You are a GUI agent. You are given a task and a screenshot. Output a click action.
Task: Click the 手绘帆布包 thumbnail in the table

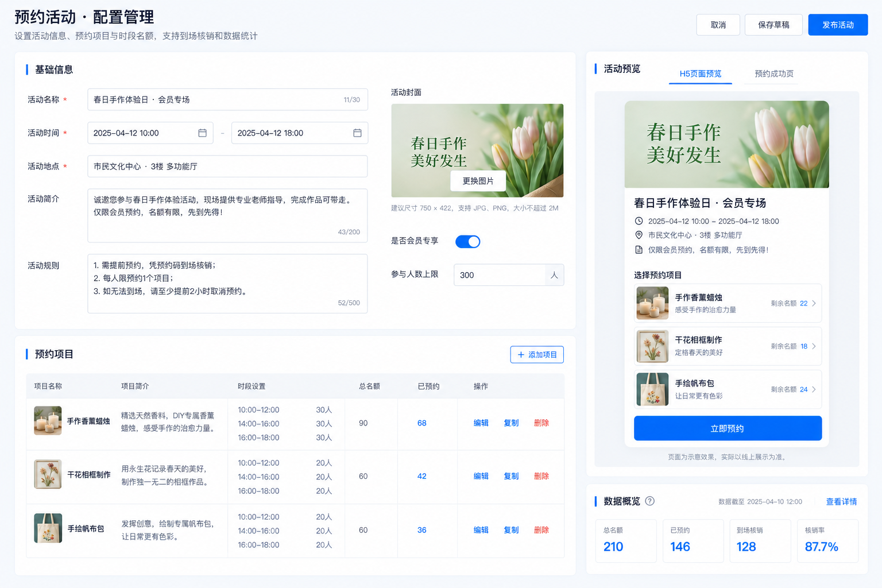coord(48,528)
